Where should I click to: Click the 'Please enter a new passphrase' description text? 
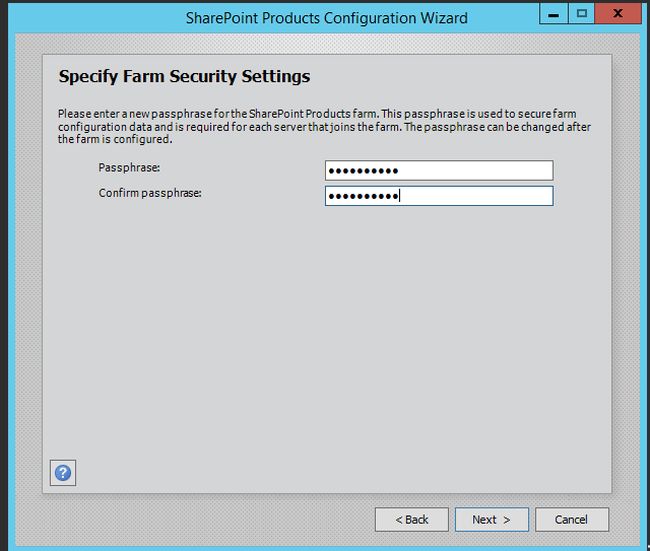324,126
